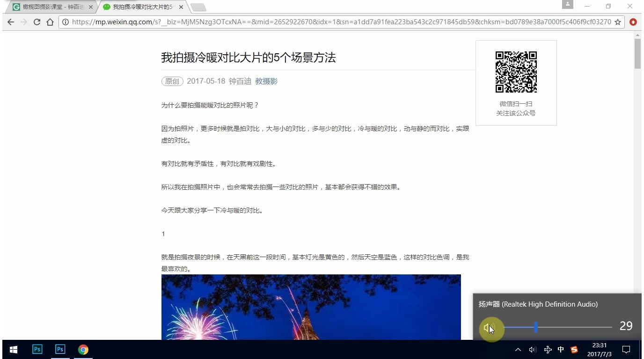Click the 扬声器 Realtek device label
Image resolution: width=644 pixels, height=359 pixels.
coord(538,304)
